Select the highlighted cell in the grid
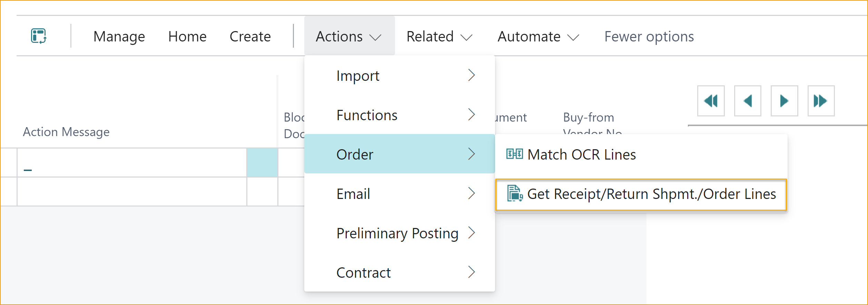Image resolution: width=868 pixels, height=305 pixels. point(262,162)
